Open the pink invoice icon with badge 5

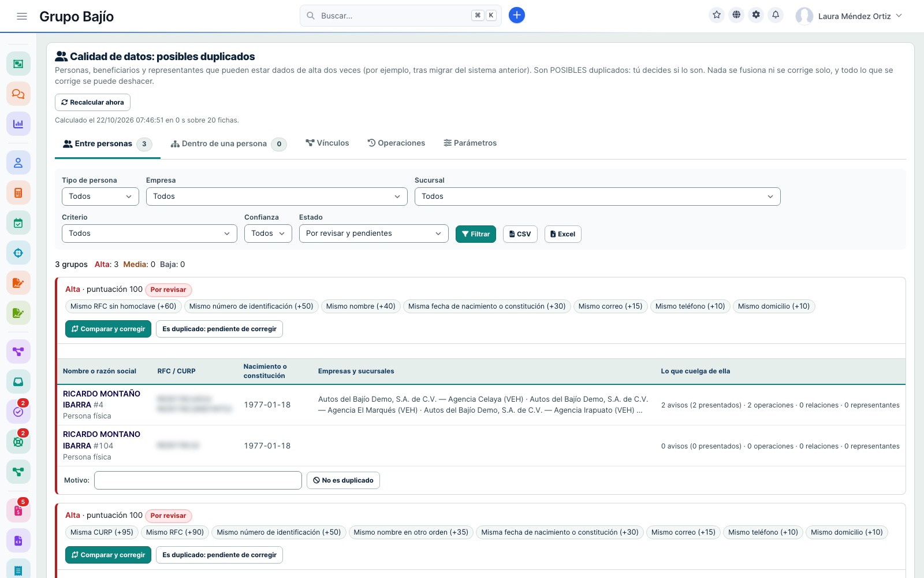(x=18, y=511)
